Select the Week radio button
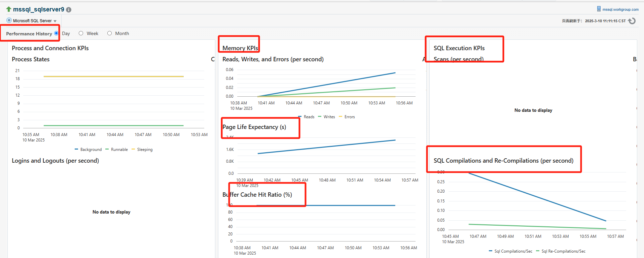The height and width of the screenshot is (258, 644). [x=81, y=33]
